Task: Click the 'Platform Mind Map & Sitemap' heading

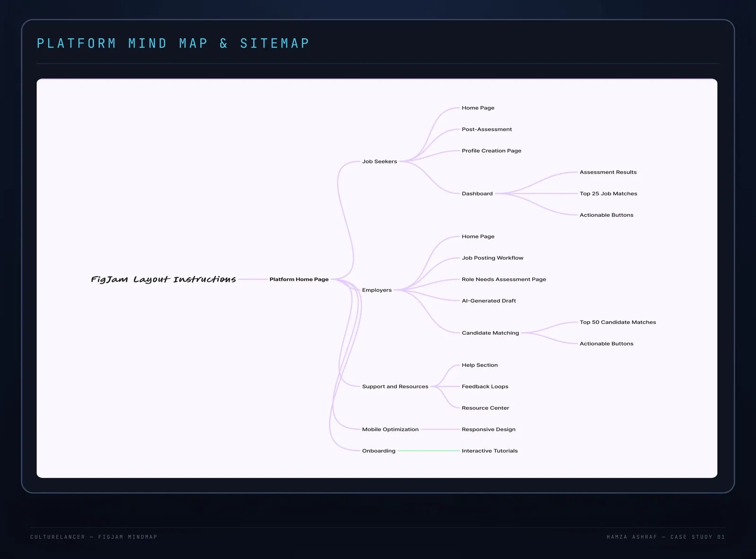Action: [x=173, y=43]
